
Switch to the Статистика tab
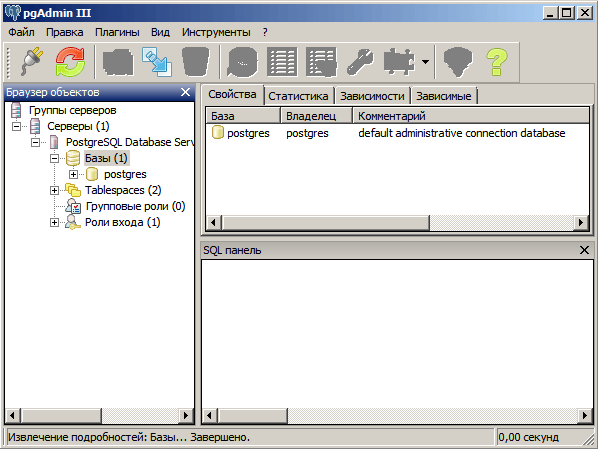pos(298,96)
